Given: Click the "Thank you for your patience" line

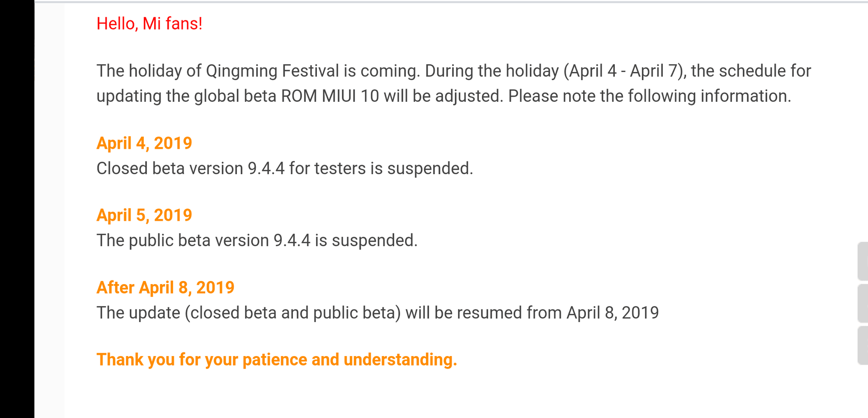Looking at the screenshot, I should pos(277,360).
